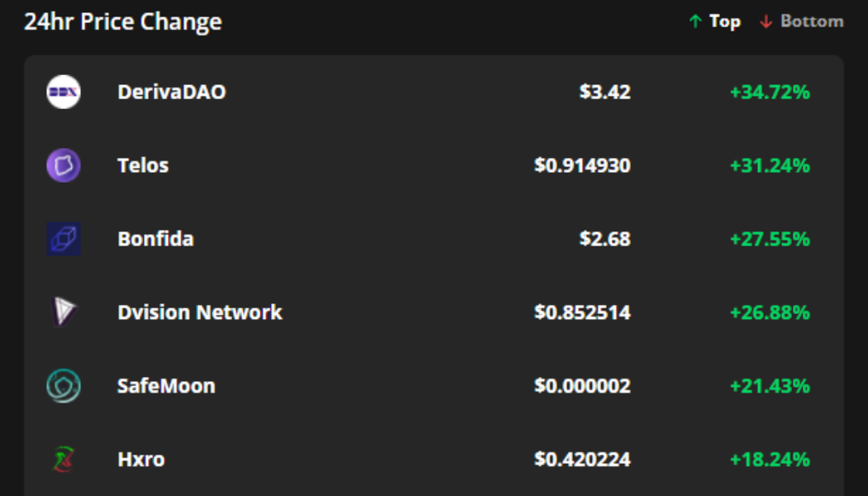Open the DerivaDAO coin link
The width and height of the screenshot is (868, 496).
(x=171, y=92)
